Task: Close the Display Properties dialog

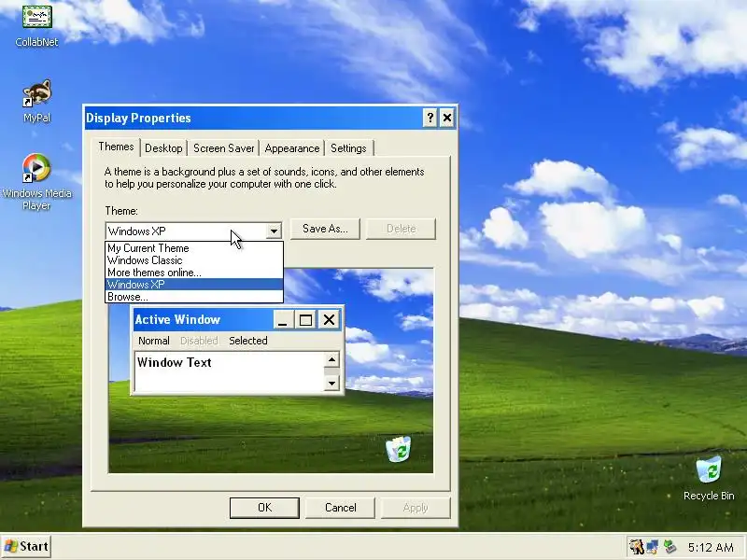Action: (447, 118)
